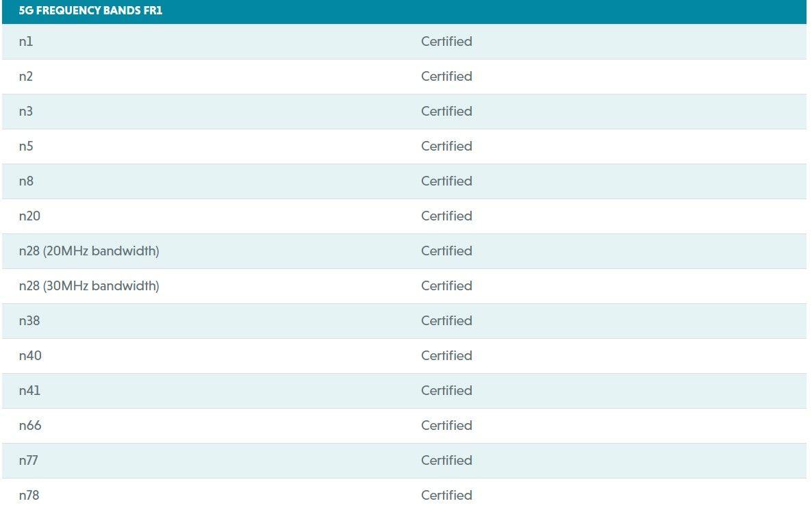
Task: Click 'Certified' in the n5 row
Action: click(x=446, y=146)
